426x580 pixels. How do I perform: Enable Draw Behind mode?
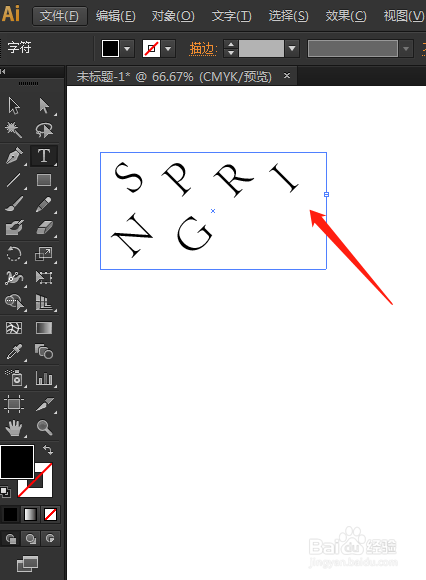click(x=31, y=539)
